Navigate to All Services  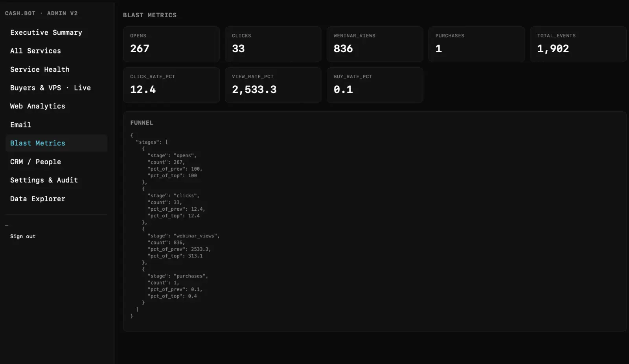[35, 51]
